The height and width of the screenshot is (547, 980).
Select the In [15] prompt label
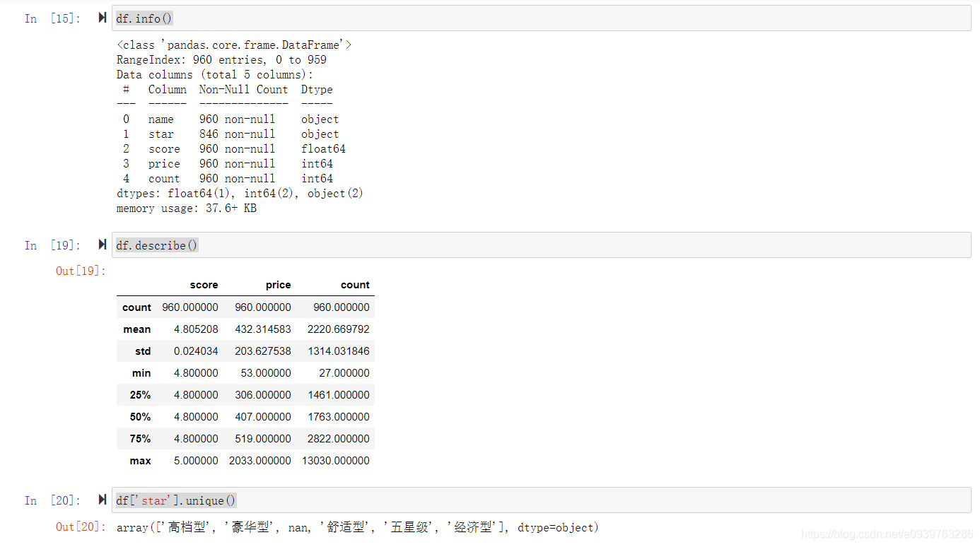[53, 18]
